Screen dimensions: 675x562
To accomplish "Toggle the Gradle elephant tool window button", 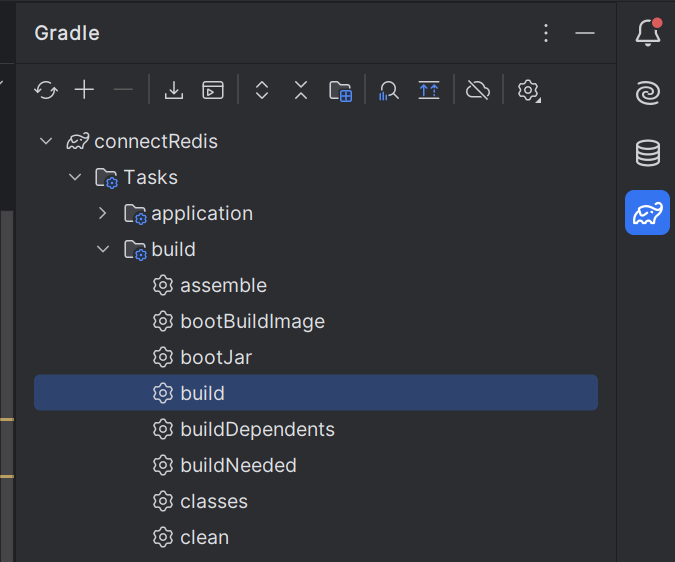I will [x=647, y=213].
